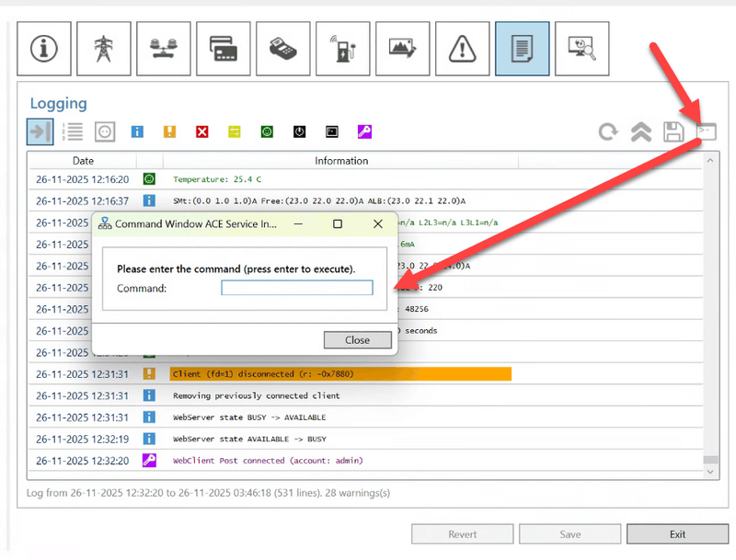Click the double up chevrons icon
This screenshot has height=560, width=736.
(641, 131)
